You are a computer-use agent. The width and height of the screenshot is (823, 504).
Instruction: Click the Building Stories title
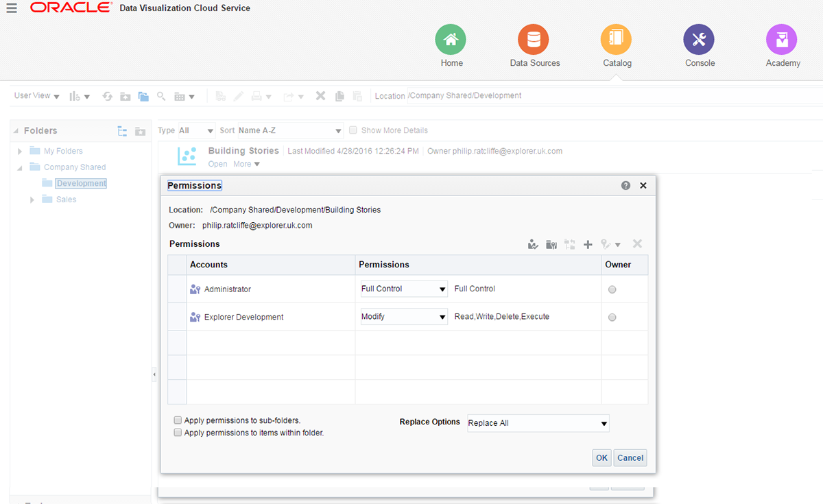pos(243,151)
